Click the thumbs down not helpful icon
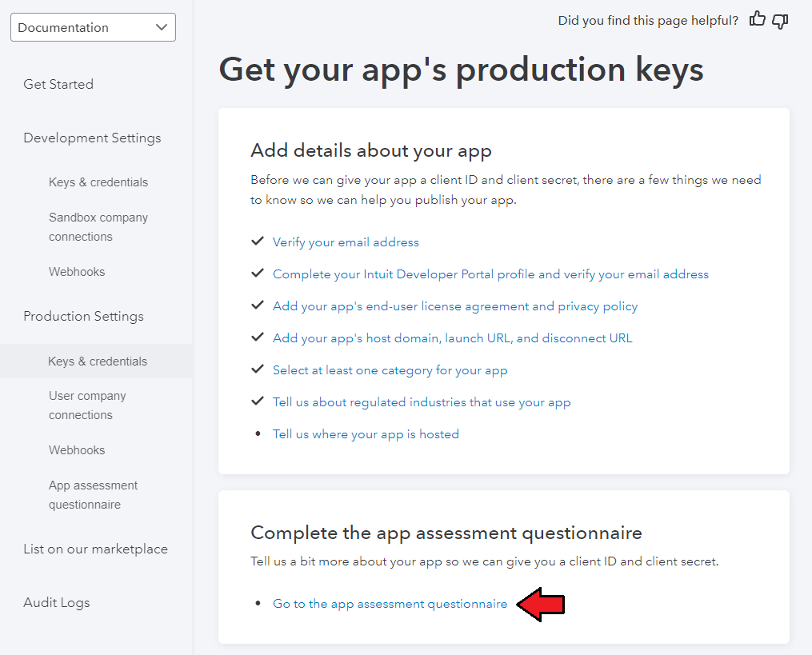Screen dimensions: 812x655 click(780, 21)
